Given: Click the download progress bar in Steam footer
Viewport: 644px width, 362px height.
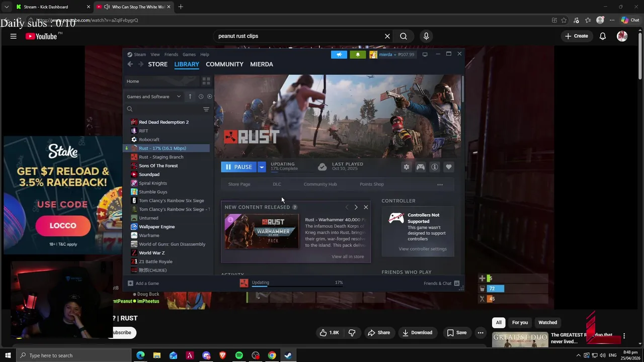Looking at the screenshot, I should (297, 286).
